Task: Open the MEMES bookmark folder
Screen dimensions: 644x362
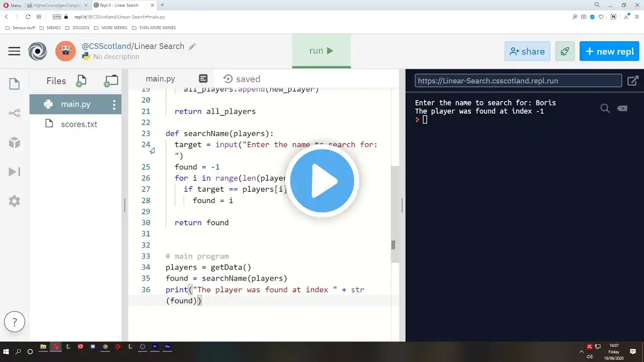Action: pos(50,28)
